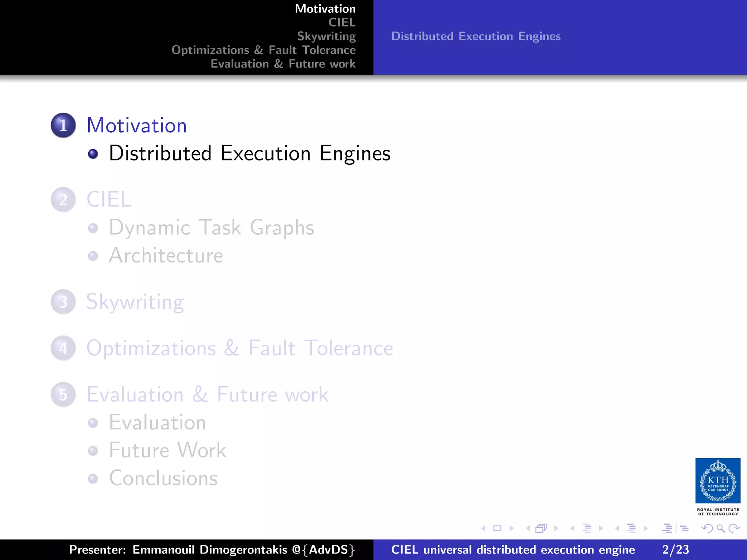Image resolution: width=747 pixels, height=560 pixels.
Task: Click the previous slide arrow beside the slide rectangle icon
Action: pyautogui.click(x=483, y=528)
